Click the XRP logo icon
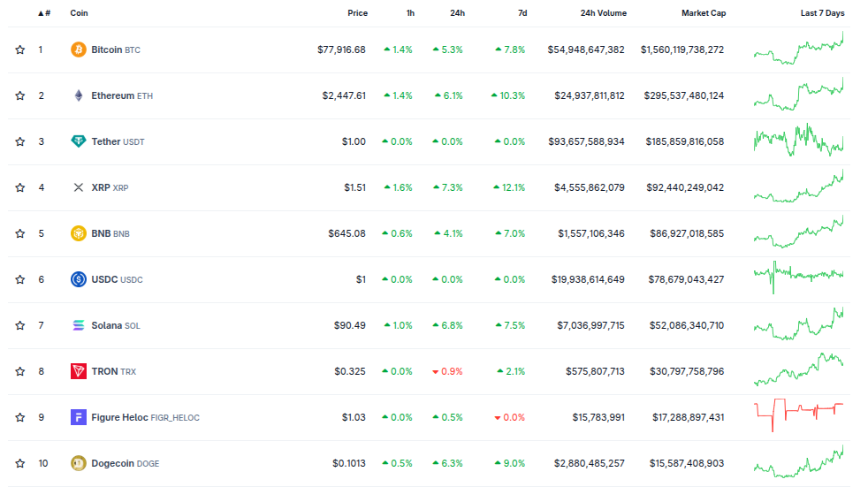 pyautogui.click(x=79, y=187)
